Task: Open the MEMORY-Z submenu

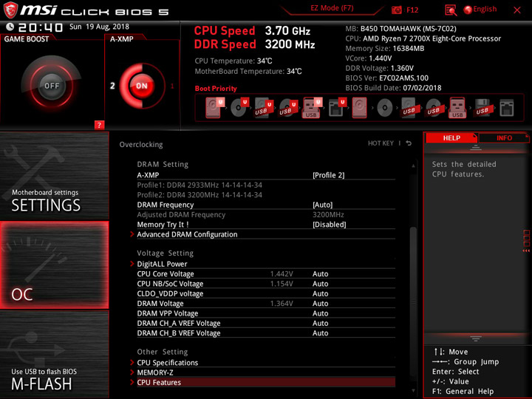Action: pos(155,372)
